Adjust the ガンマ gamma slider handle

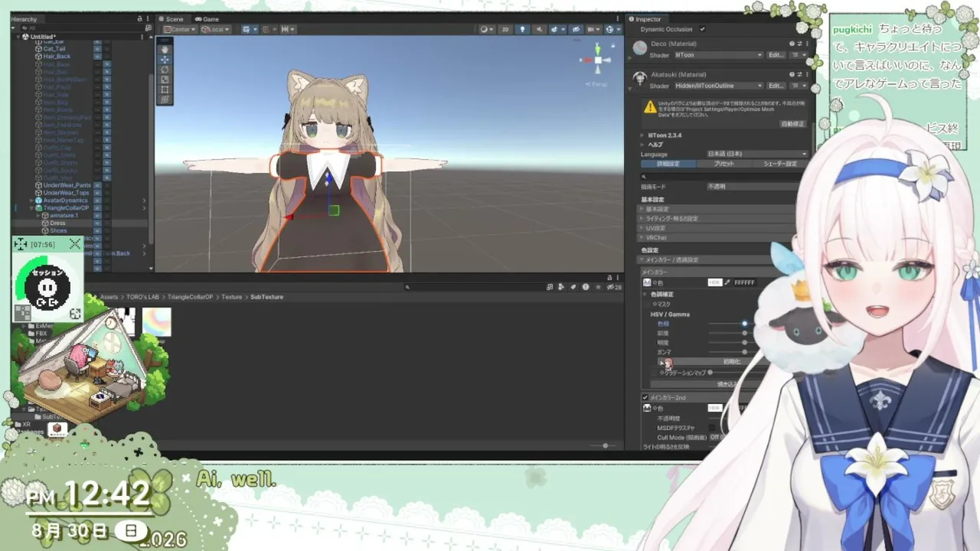pos(744,352)
